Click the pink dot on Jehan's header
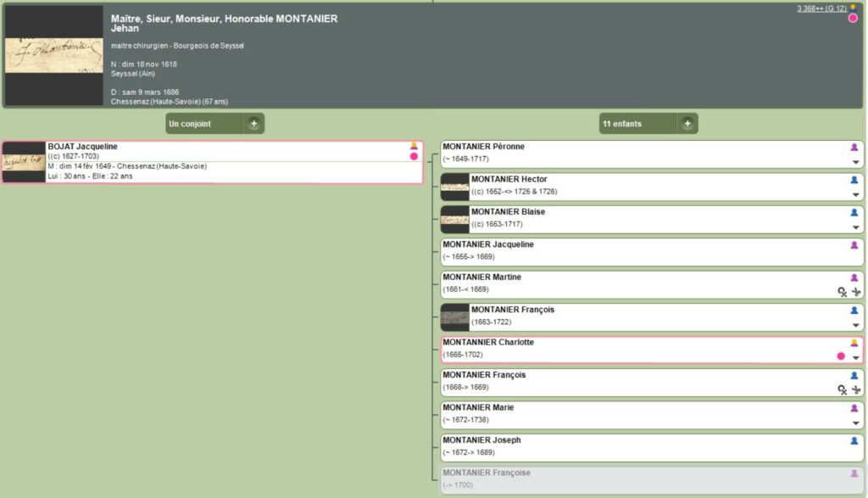The image size is (868, 498). (x=853, y=18)
